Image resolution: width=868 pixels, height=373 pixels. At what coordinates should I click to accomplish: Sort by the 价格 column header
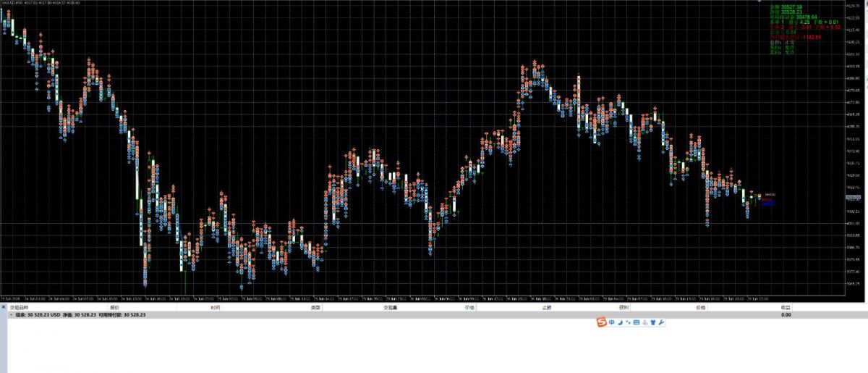700,307
